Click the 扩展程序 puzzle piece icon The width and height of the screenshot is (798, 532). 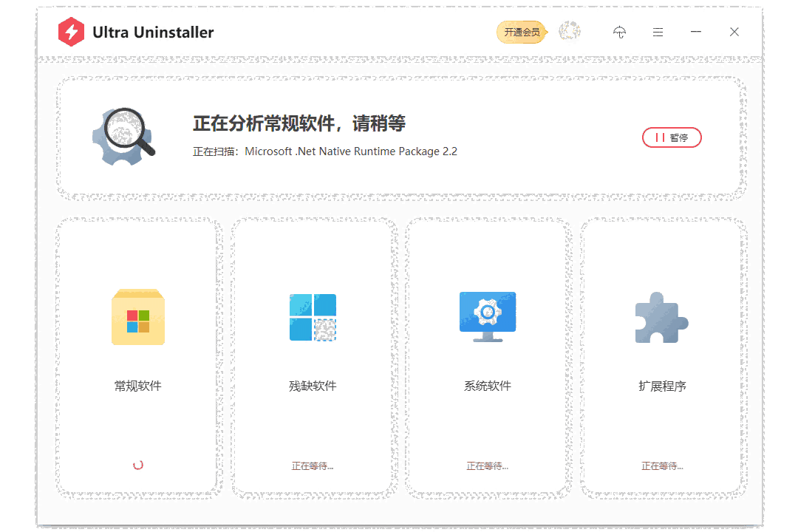661,317
